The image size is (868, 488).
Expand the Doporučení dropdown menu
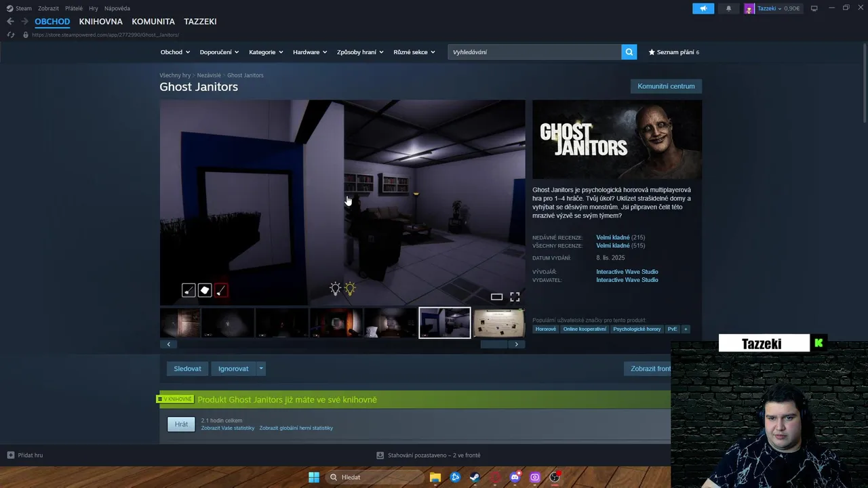coord(219,52)
